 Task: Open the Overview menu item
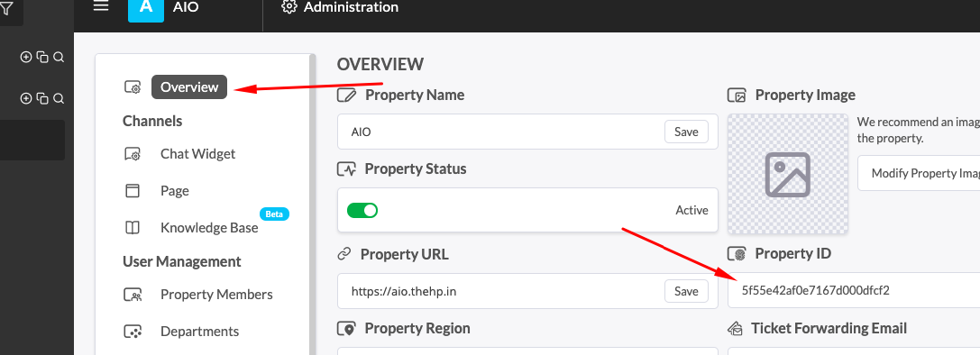(x=189, y=86)
